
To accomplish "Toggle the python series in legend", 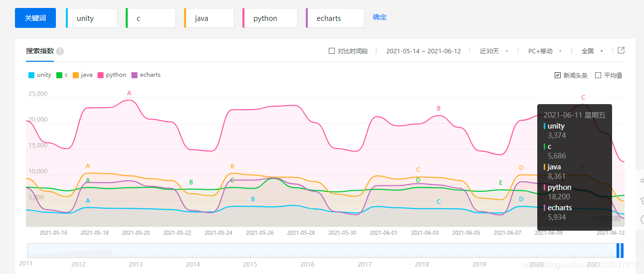I will 112,75.
